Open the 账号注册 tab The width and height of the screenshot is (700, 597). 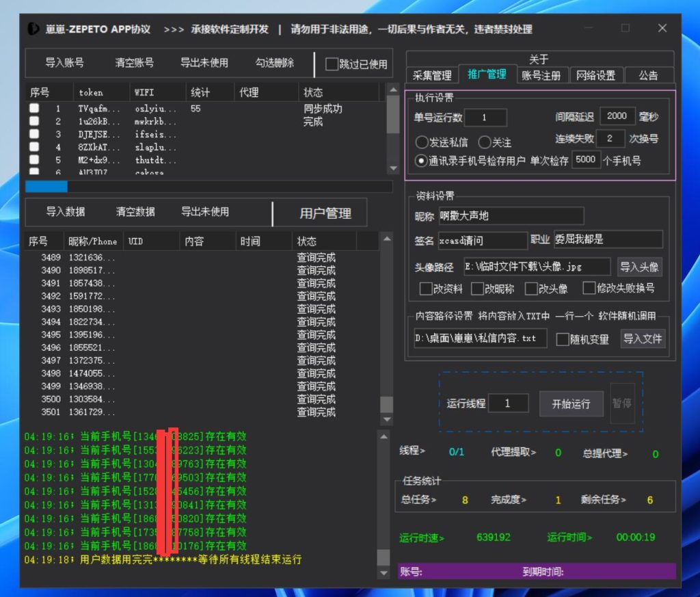point(542,75)
